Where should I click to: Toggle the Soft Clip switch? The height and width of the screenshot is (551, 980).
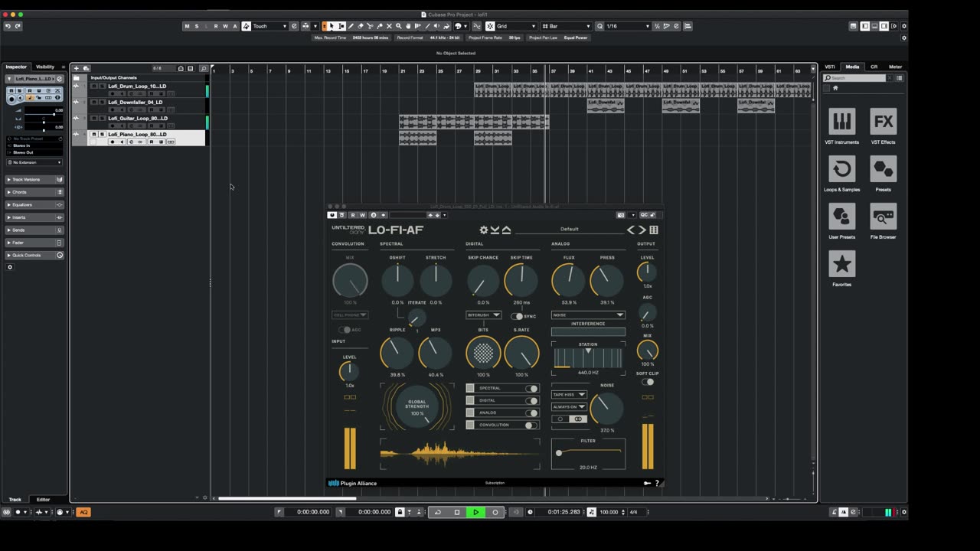pyautogui.click(x=648, y=382)
